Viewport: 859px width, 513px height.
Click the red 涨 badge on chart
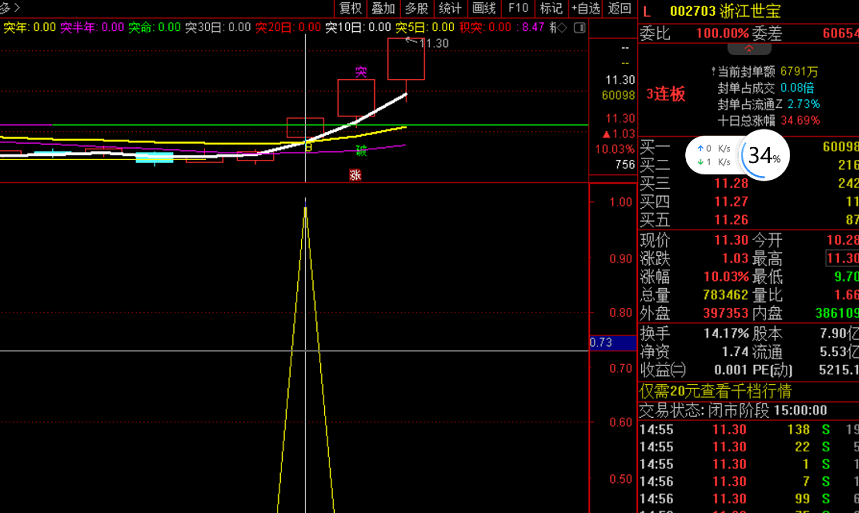pyautogui.click(x=356, y=175)
